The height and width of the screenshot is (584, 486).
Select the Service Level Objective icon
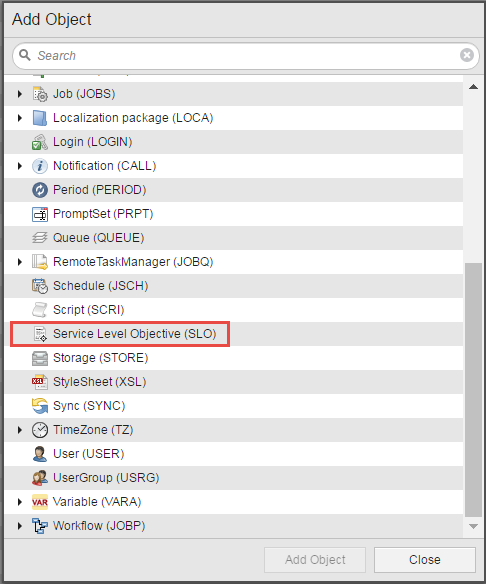pos(40,334)
